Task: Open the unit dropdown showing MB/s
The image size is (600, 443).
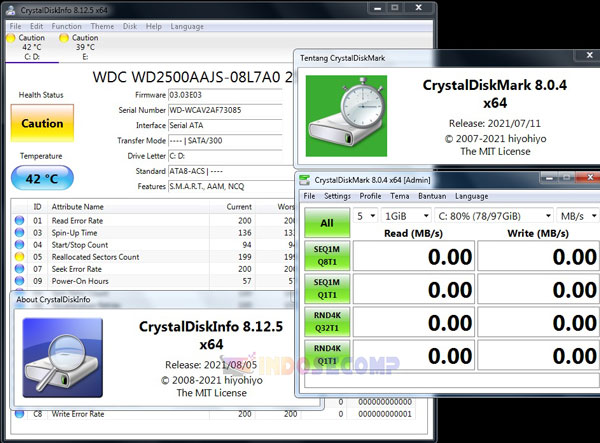Action: pyautogui.click(x=578, y=216)
